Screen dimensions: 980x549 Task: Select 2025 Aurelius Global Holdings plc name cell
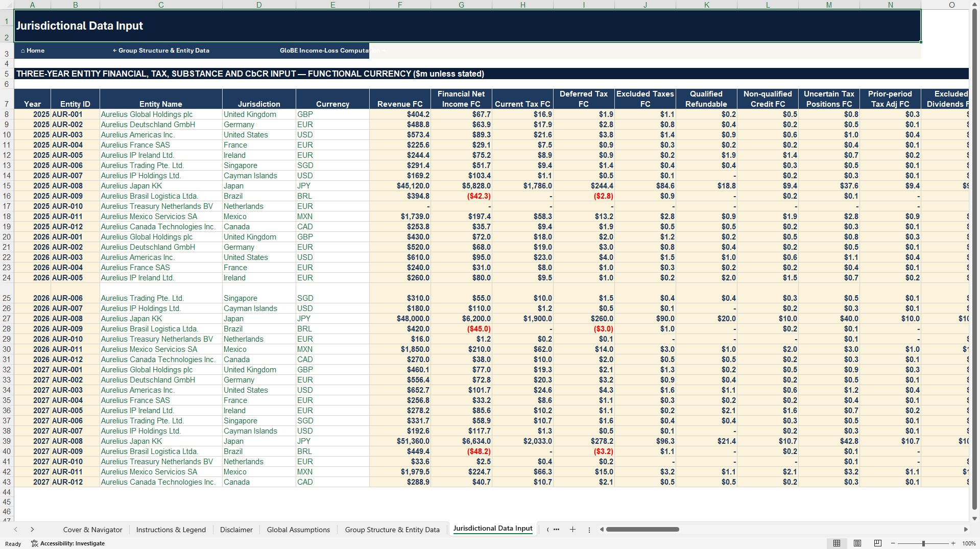click(x=161, y=114)
